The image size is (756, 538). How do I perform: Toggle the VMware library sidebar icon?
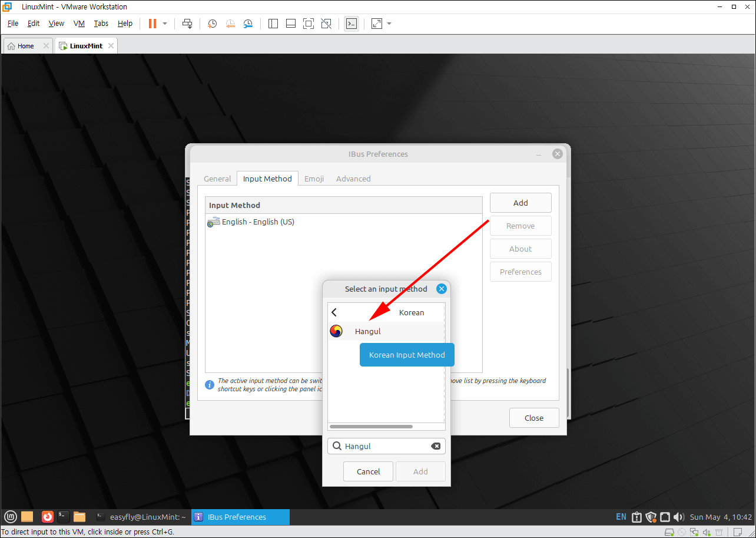coord(273,24)
